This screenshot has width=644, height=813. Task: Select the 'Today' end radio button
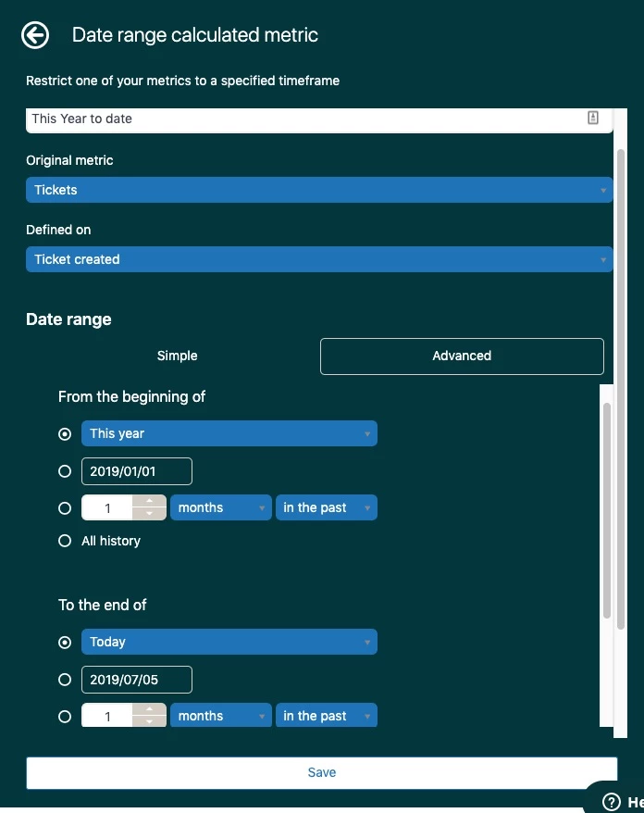click(x=65, y=643)
